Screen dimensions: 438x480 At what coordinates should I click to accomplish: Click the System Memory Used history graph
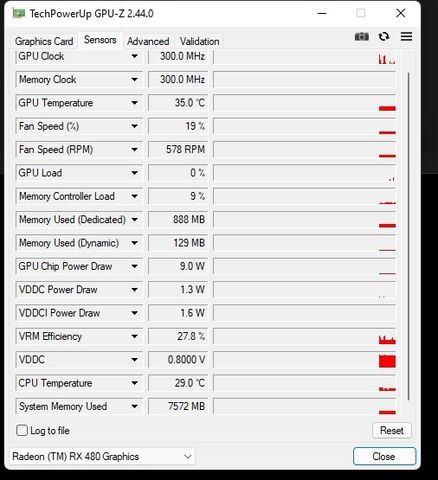(x=305, y=406)
